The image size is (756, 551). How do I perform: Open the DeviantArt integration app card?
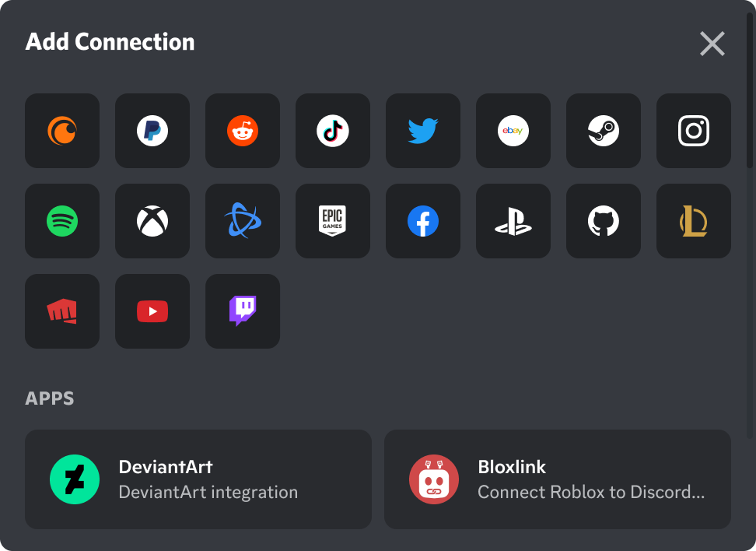[198, 479]
